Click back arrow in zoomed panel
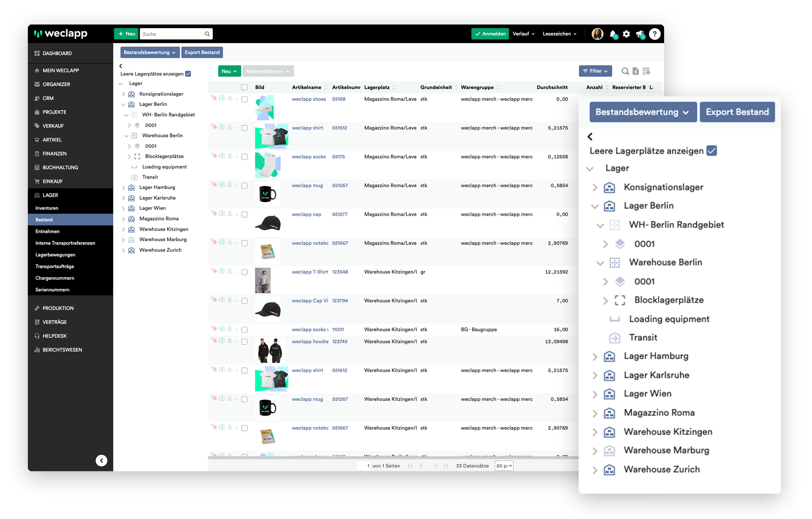The height and width of the screenshot is (519, 812). 590,137
